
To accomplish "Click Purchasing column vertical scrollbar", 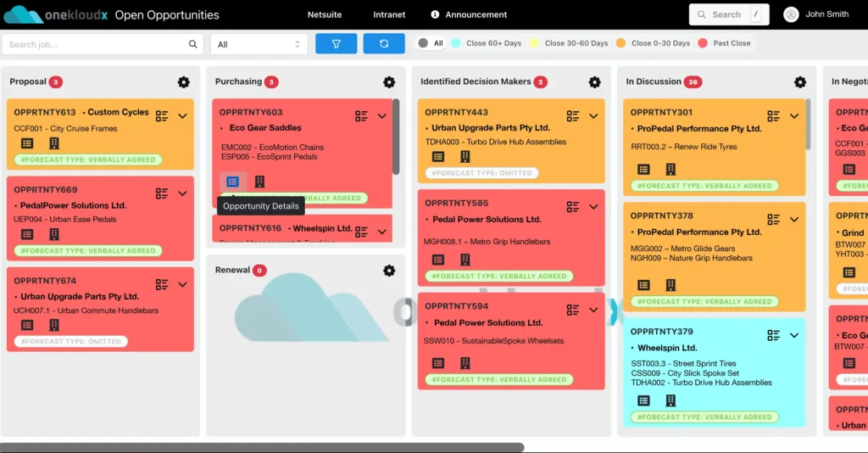I will point(396,137).
